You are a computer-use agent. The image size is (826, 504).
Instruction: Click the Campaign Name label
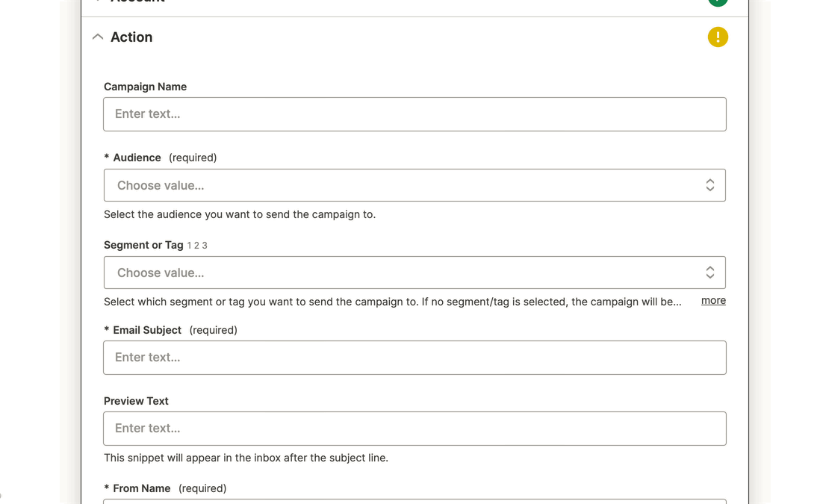(145, 87)
